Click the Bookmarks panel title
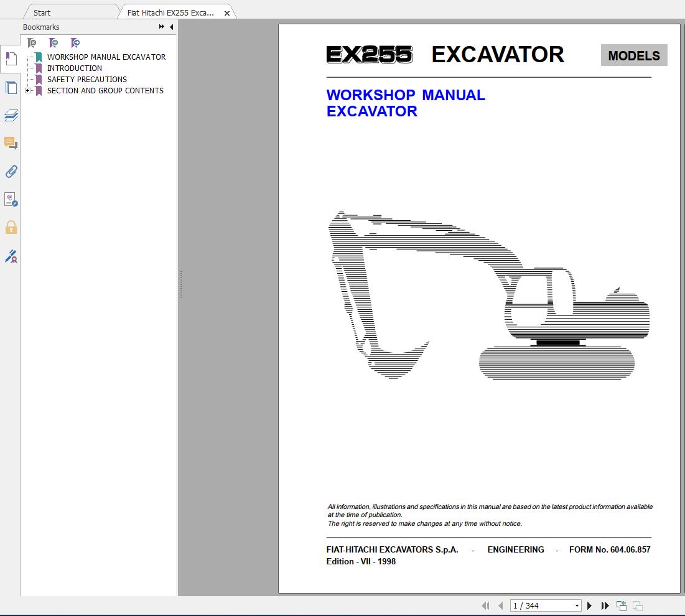 pyautogui.click(x=41, y=27)
